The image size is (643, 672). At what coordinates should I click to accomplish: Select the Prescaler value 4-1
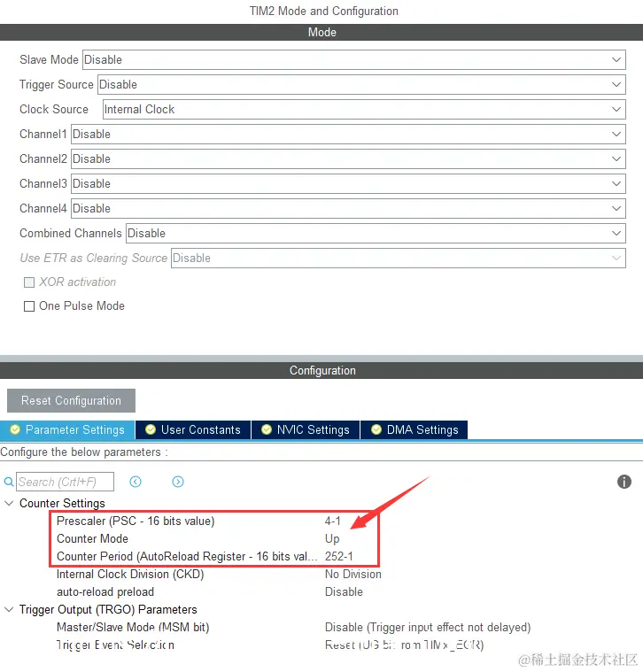(x=333, y=521)
